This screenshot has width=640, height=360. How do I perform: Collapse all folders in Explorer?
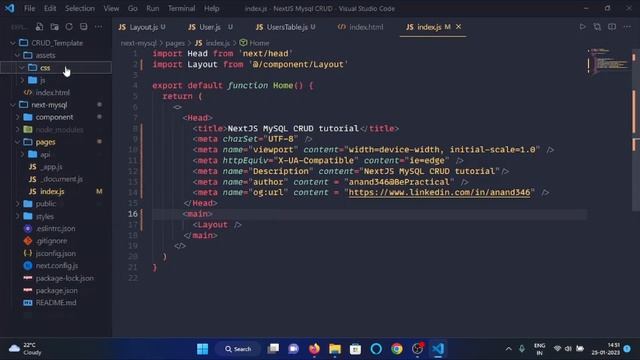pyautogui.click(x=84, y=27)
